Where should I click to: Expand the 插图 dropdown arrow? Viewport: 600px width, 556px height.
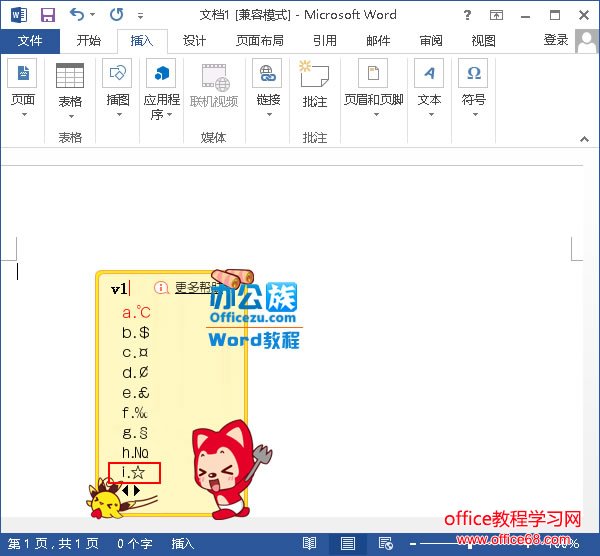pos(119,114)
